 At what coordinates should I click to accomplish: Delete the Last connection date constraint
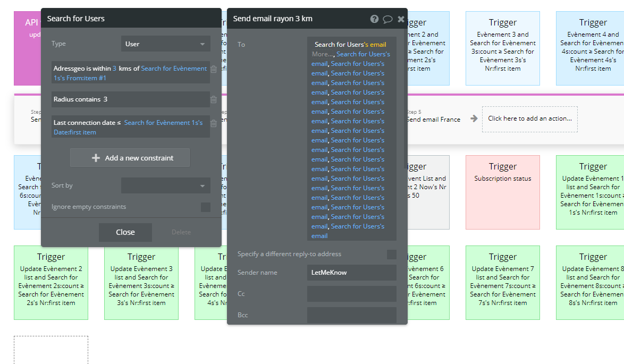pos(214,123)
